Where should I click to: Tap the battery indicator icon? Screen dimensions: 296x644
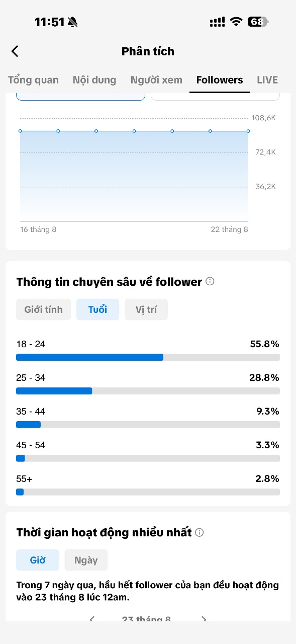tap(258, 22)
